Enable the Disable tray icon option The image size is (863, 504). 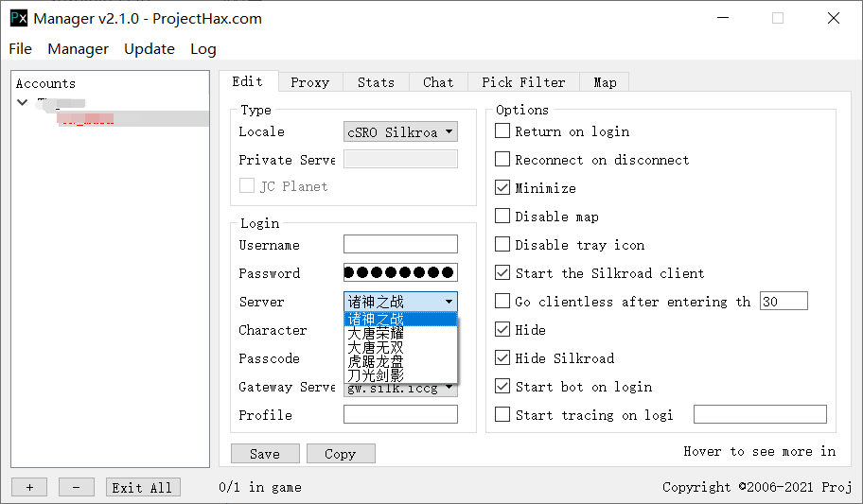pos(502,245)
